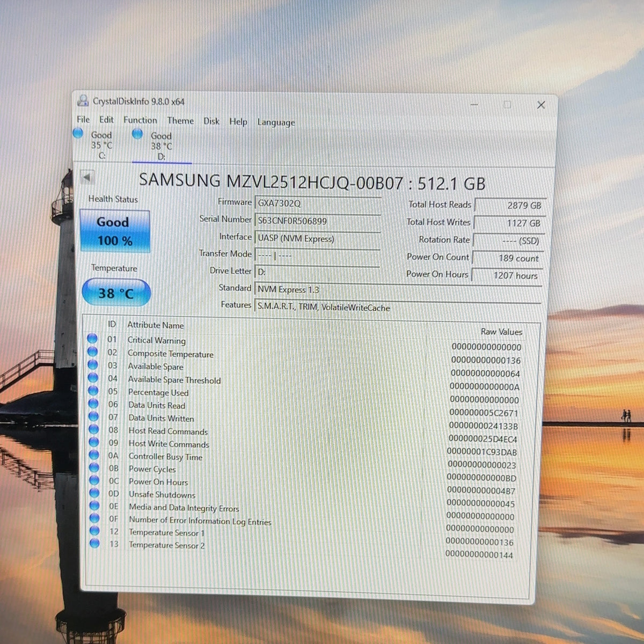
Task: Click status circle for Media and Data Integrity Errors
Action: pos(94,506)
